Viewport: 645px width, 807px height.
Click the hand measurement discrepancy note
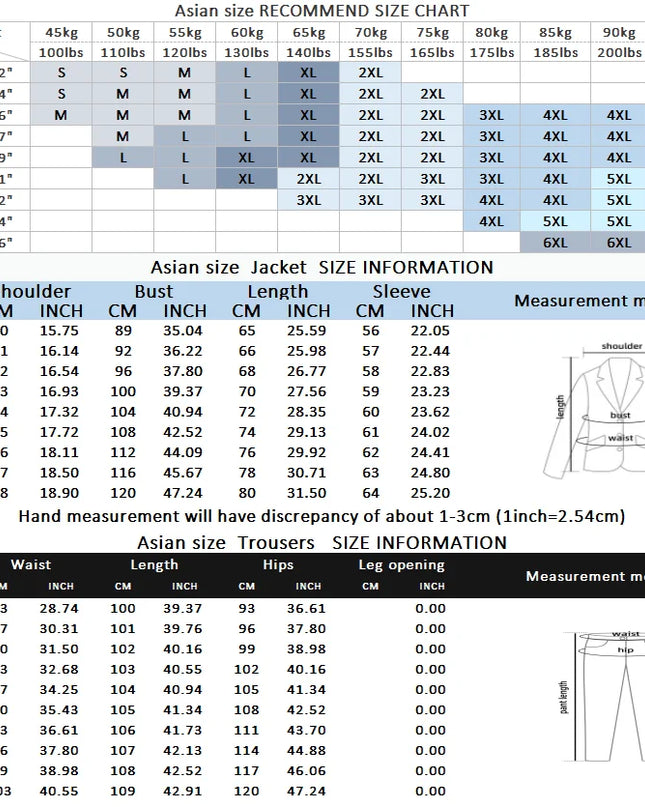pyautogui.click(x=322, y=516)
